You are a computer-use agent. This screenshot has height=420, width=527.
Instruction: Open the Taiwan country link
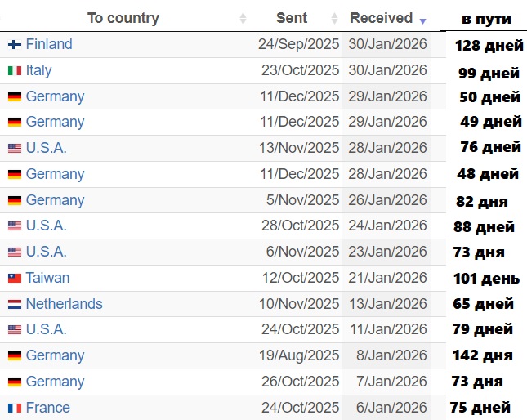click(x=47, y=278)
